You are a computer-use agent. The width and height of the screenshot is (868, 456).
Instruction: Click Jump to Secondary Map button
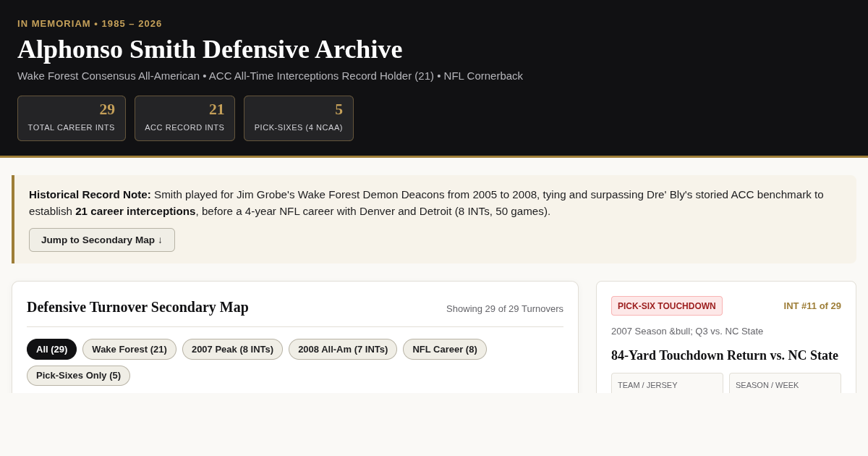(102, 240)
